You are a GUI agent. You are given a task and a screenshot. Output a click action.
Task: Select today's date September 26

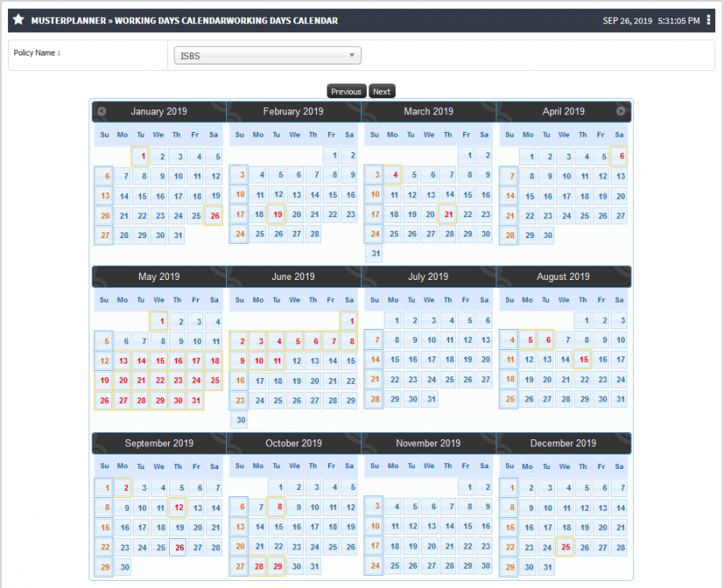(x=178, y=548)
